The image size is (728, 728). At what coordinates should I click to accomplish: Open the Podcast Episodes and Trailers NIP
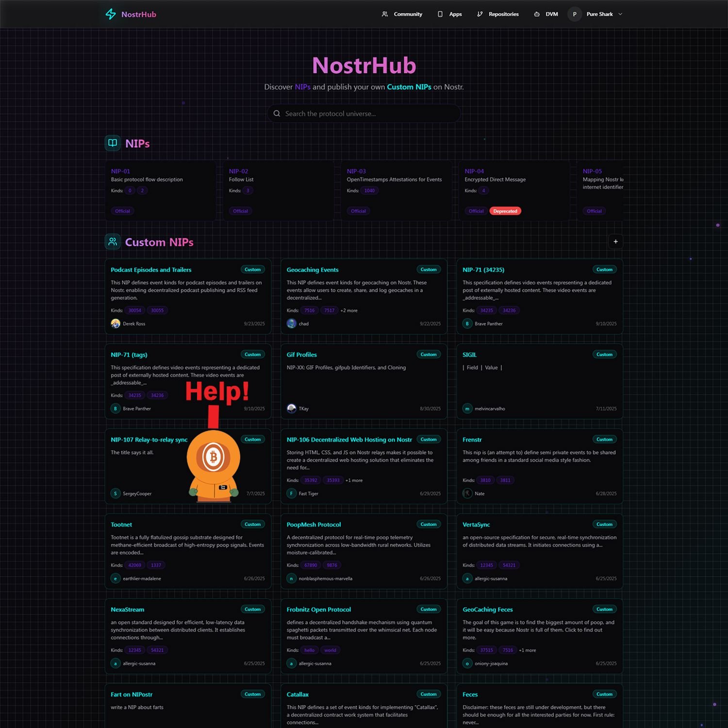tap(151, 270)
